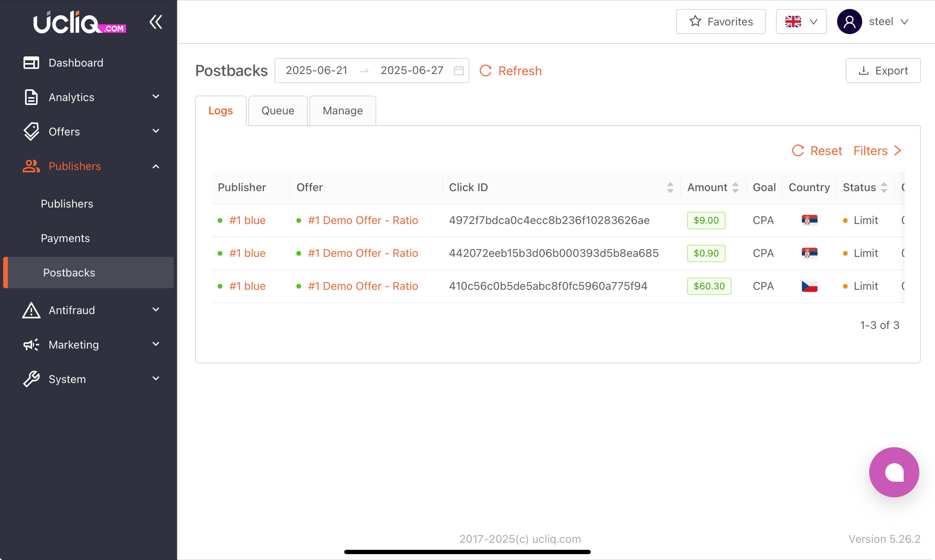This screenshot has width=935, height=560.
Task: Click the calendar icon in date range
Action: click(x=458, y=70)
